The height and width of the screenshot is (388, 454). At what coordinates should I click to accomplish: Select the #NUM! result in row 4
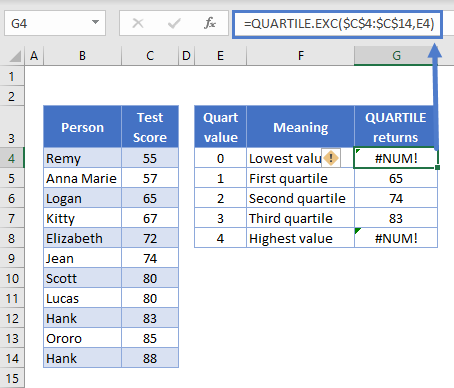396,158
